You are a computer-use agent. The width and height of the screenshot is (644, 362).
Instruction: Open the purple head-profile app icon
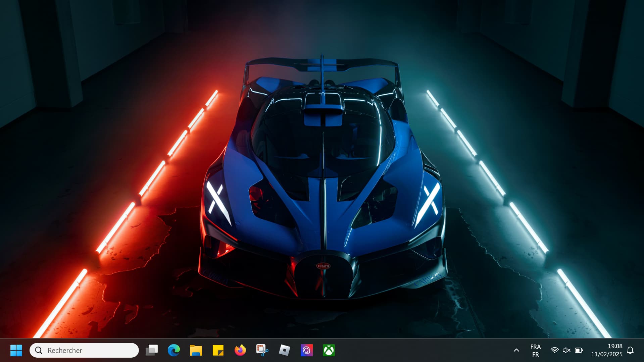(306, 350)
